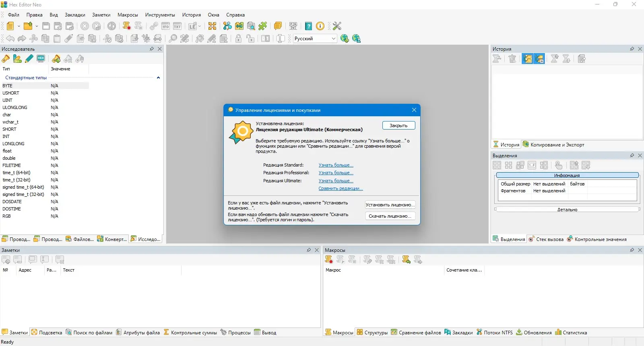Screen dimensions: 644x346
Task: Pin the Макросы panel
Action: pos(632,250)
